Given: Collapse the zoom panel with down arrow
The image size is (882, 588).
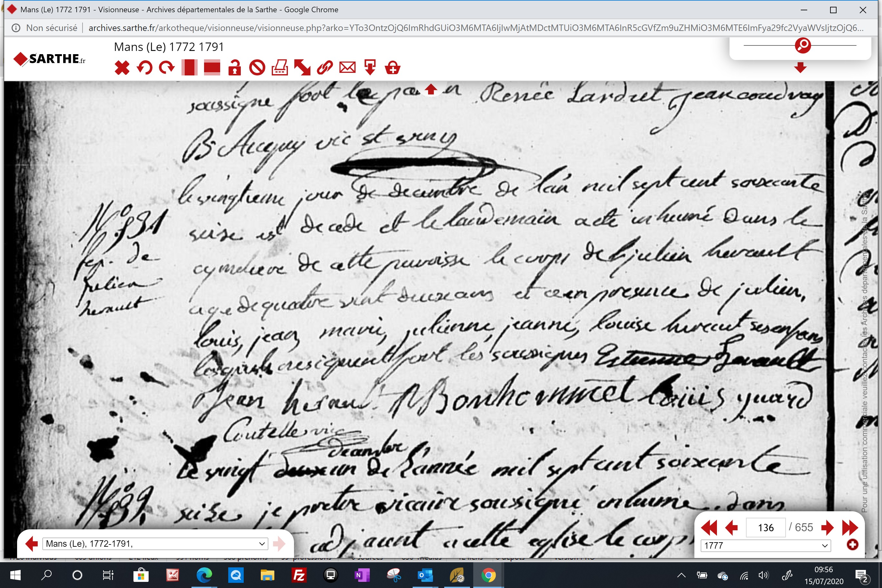Looking at the screenshot, I should pos(800,68).
